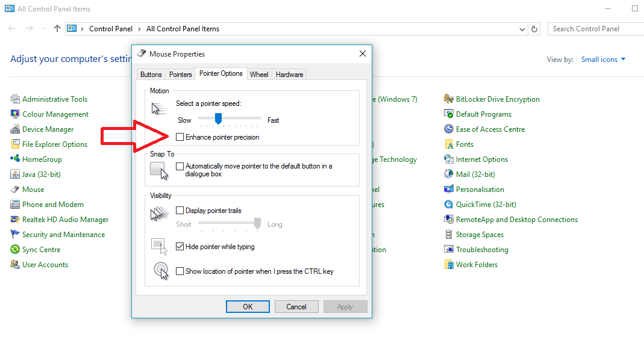Open the Device Manager icon
This screenshot has height=340, width=644.
pos(16,129)
